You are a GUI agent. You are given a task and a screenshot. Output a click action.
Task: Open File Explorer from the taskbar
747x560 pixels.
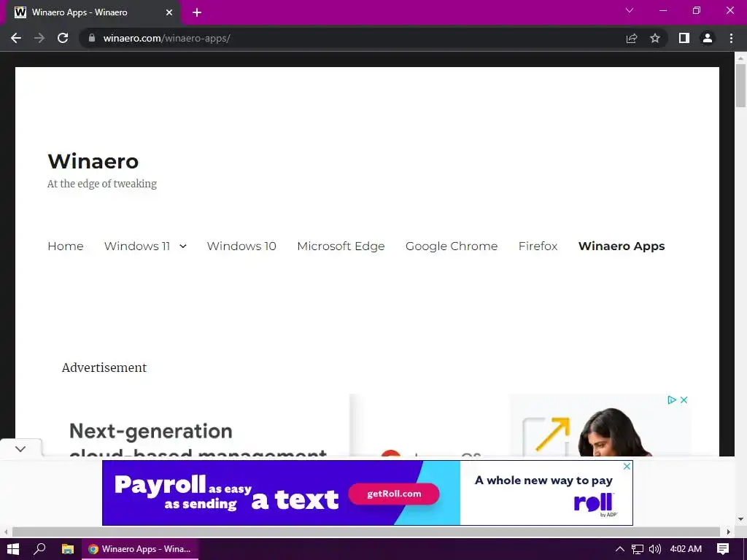click(68, 549)
